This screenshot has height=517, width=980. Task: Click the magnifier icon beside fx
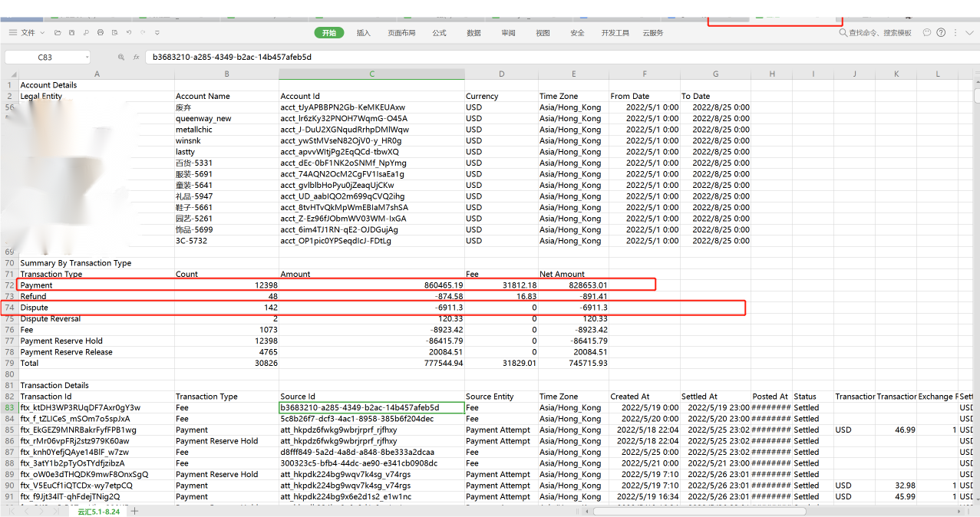[x=121, y=57]
